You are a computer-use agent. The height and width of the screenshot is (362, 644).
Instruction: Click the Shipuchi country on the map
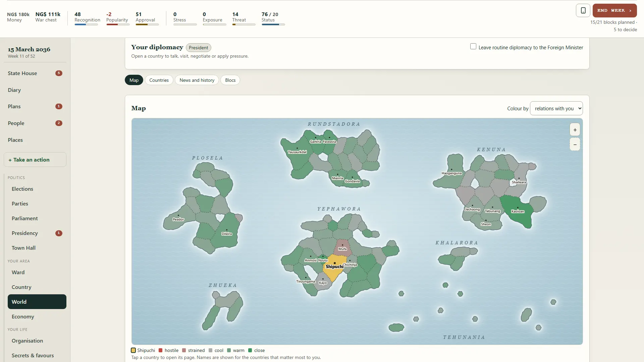coord(334,266)
